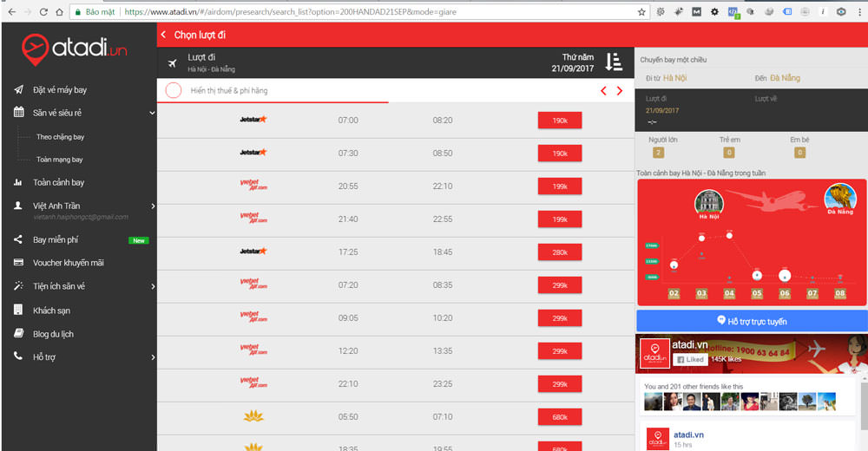Expand the Hỗ trợ menu

(153, 357)
